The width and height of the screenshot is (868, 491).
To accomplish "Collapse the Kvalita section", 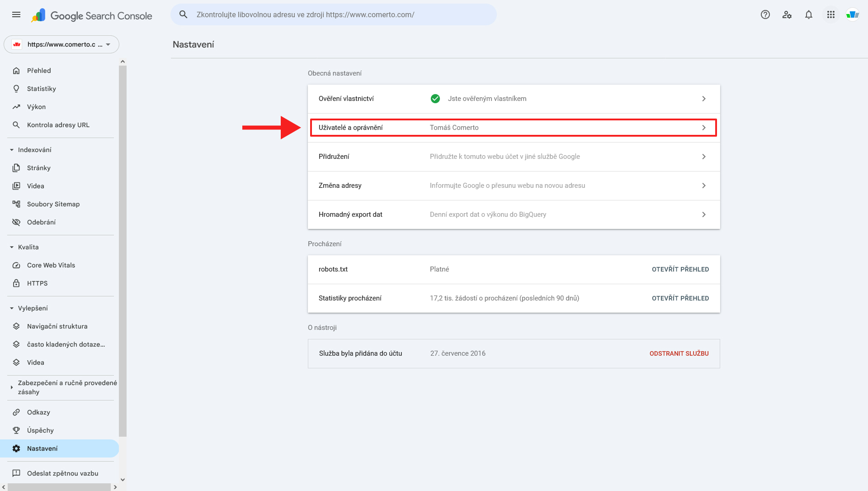I will (x=12, y=247).
